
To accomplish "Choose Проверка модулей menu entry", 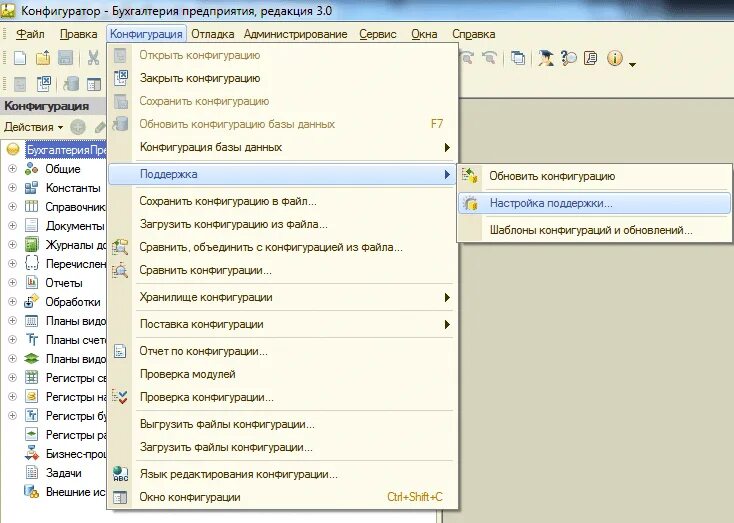I will pos(282,374).
